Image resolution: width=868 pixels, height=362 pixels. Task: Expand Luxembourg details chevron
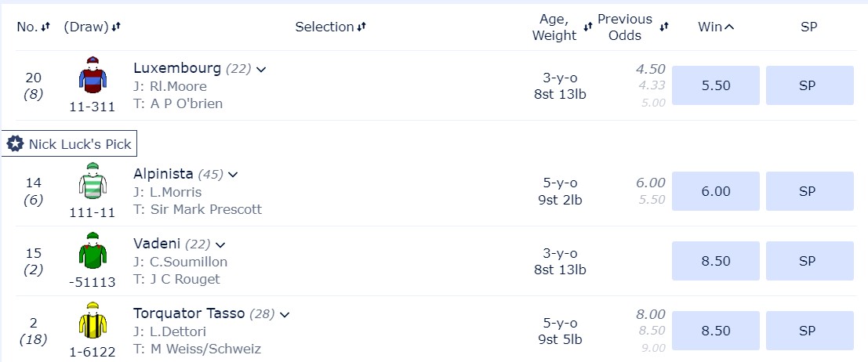(261, 70)
